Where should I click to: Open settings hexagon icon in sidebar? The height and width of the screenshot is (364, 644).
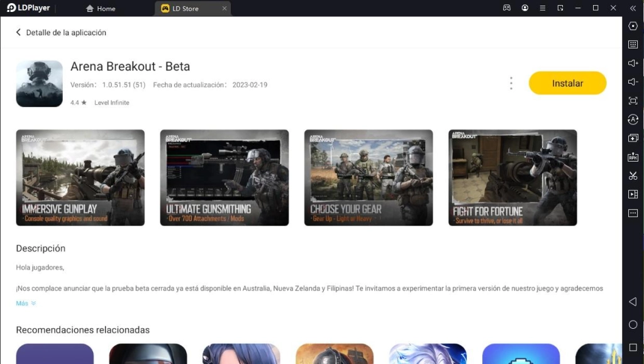633,26
